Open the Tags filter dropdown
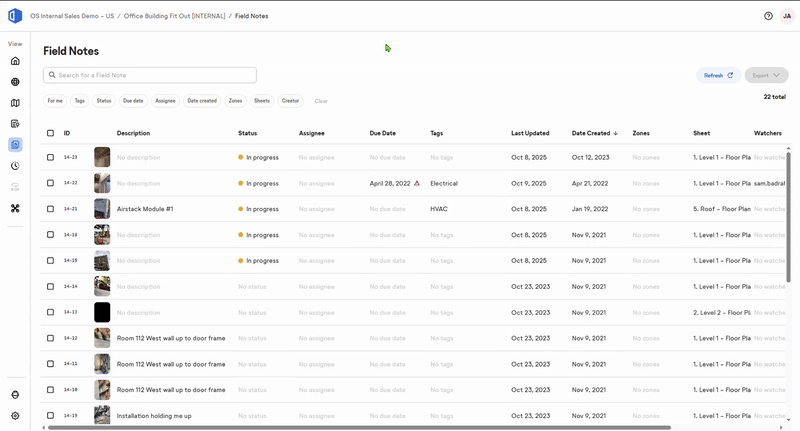This screenshot has width=800, height=431. (80, 101)
